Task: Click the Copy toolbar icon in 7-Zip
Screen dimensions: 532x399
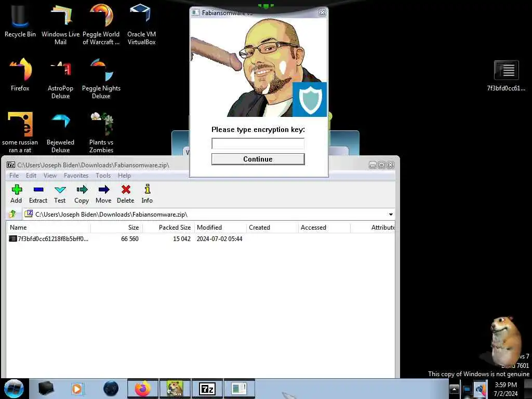Action: 82,194
